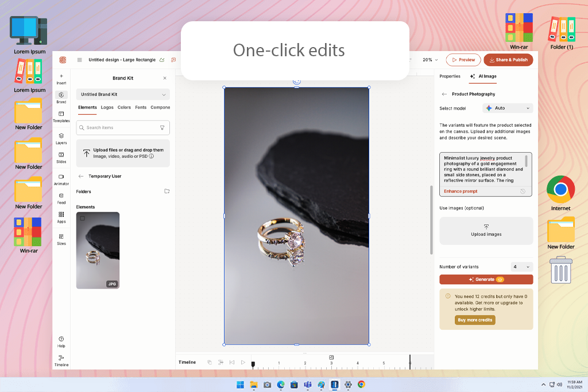Viewport: 588px width, 392px height.
Task: Expand the Untitled Brand Kit dropdown
Action: pos(123,95)
